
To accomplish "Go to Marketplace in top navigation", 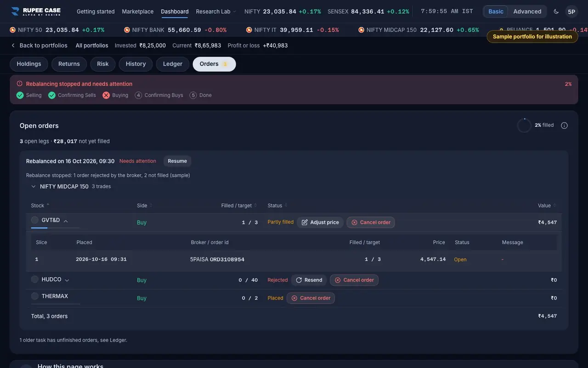I will click(x=138, y=11).
